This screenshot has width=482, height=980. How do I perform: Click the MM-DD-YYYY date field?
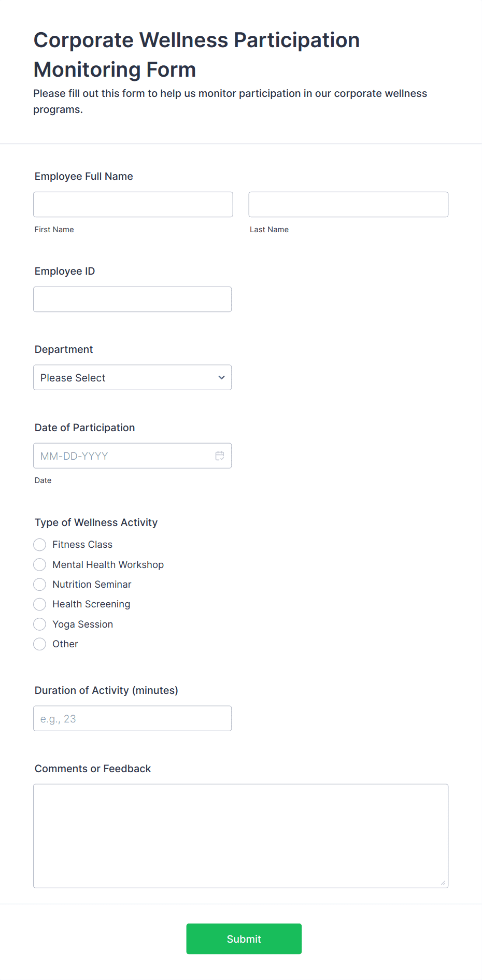pos(132,456)
